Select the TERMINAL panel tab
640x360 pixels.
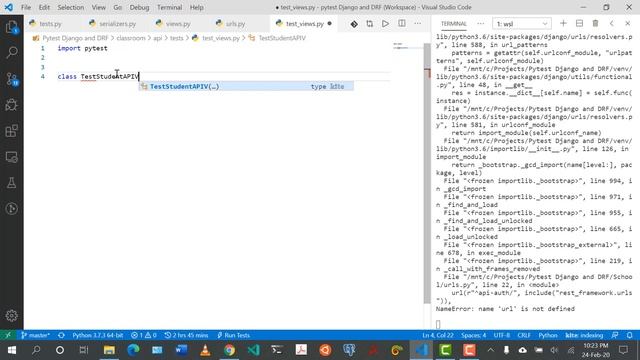point(453,24)
